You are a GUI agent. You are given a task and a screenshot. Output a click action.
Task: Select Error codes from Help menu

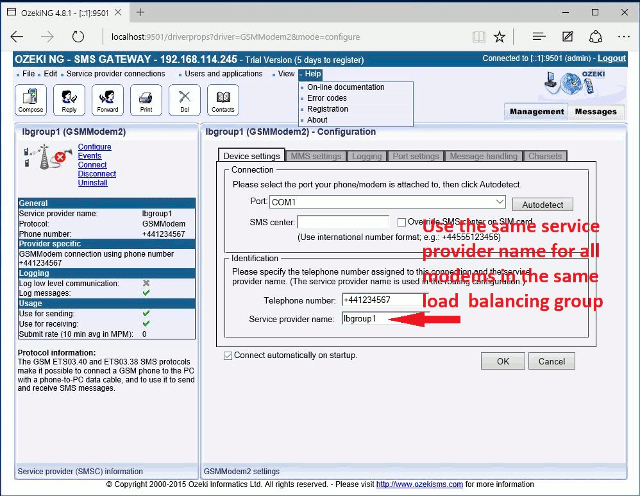coord(327,98)
